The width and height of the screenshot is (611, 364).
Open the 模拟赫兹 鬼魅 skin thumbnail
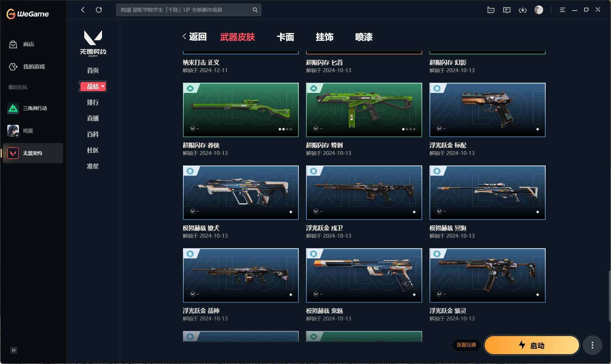click(x=364, y=275)
